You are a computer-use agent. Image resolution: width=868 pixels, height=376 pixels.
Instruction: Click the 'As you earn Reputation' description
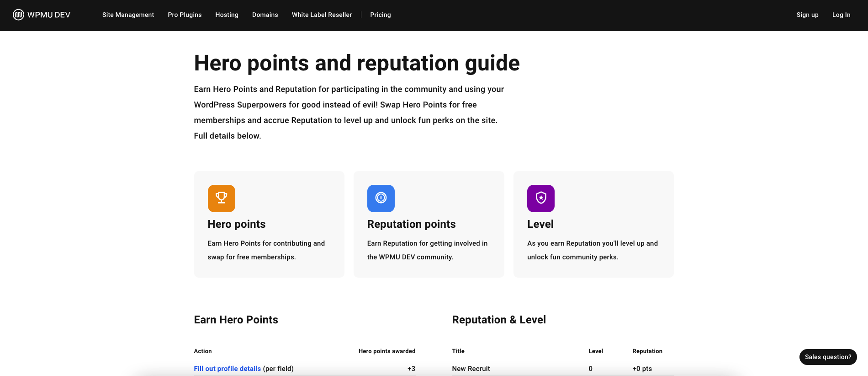[593, 250]
